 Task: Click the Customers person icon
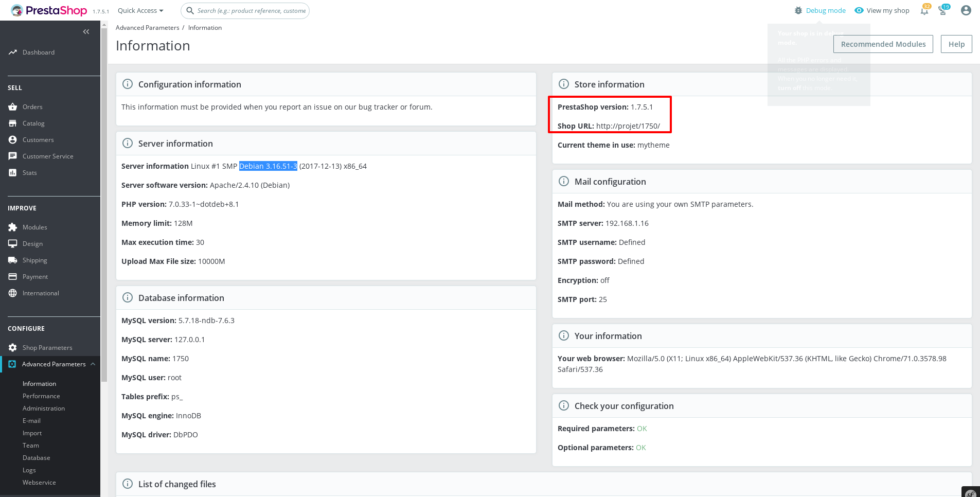coord(13,140)
